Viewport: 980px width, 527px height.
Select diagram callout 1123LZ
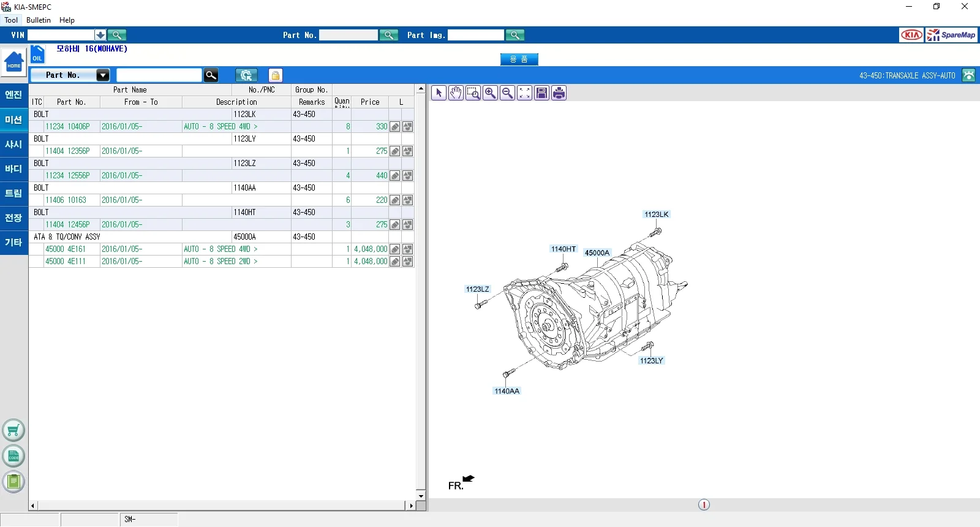pos(478,289)
